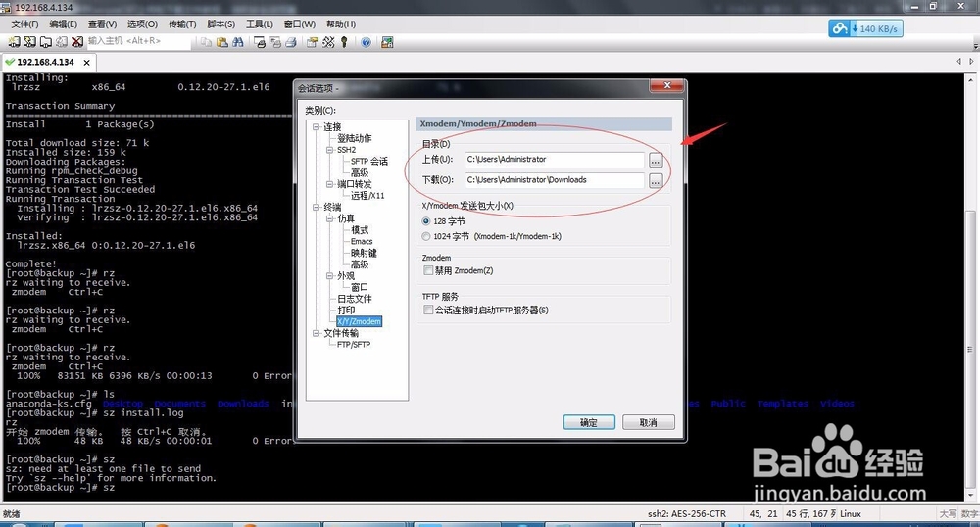
Task: Collapse the 端口转发 tree node
Action: point(329,184)
